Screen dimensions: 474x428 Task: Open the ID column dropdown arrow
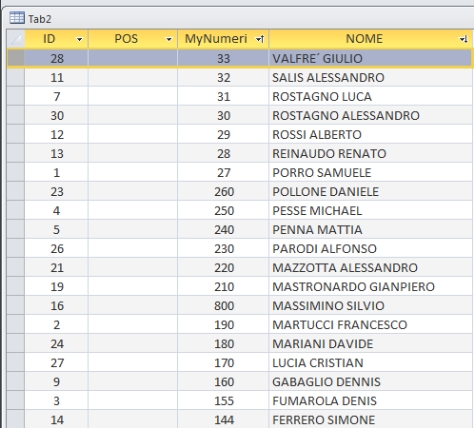pos(79,39)
